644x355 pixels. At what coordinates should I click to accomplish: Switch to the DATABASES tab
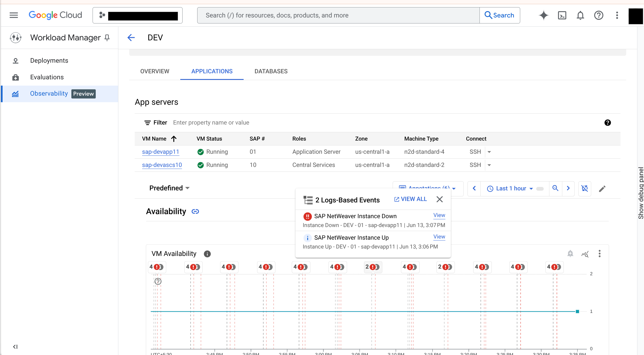click(x=271, y=71)
